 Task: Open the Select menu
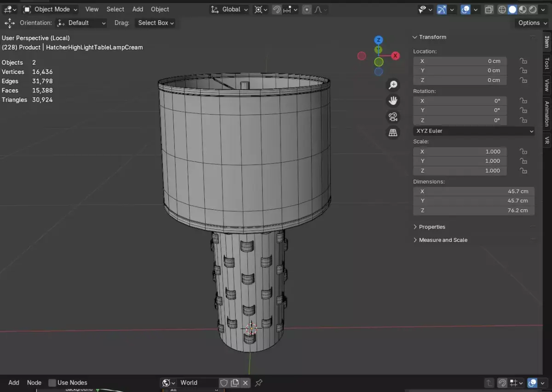click(x=115, y=9)
